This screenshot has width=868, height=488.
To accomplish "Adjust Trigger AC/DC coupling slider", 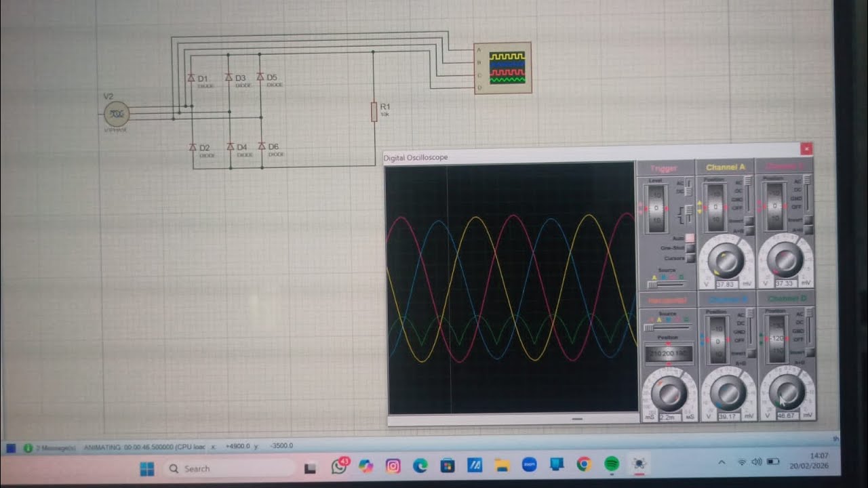I will coord(688,188).
